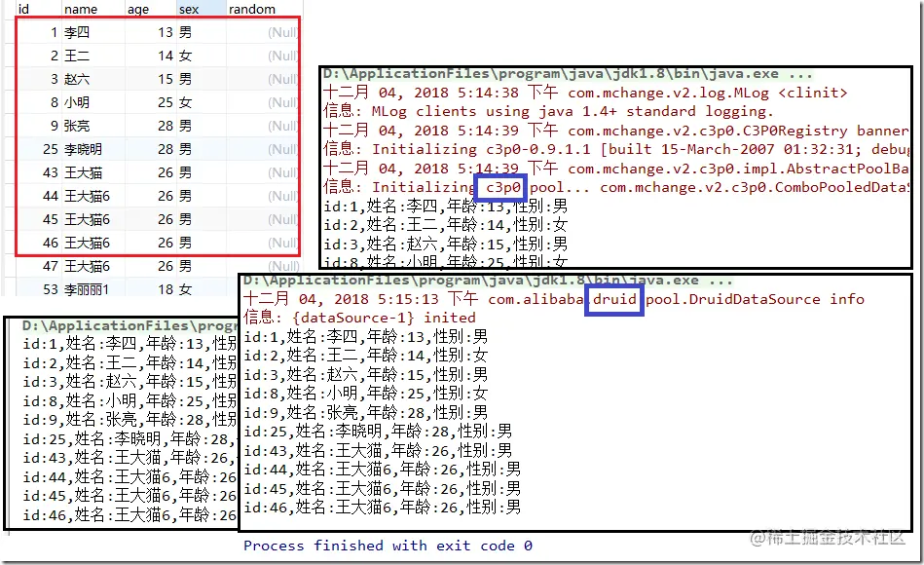Click the id:43 王大猫 line in druid console
This screenshot has width=924, height=565.
pos(378,451)
